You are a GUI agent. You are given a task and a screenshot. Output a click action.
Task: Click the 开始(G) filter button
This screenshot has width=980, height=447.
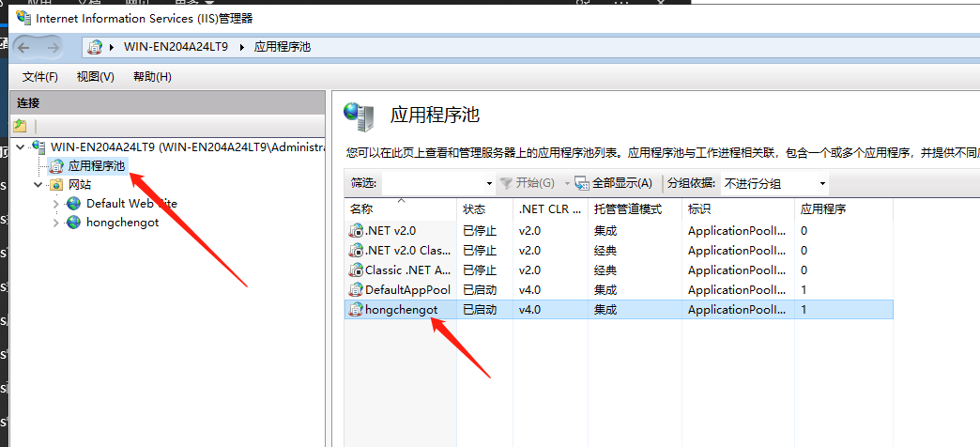[x=528, y=183]
